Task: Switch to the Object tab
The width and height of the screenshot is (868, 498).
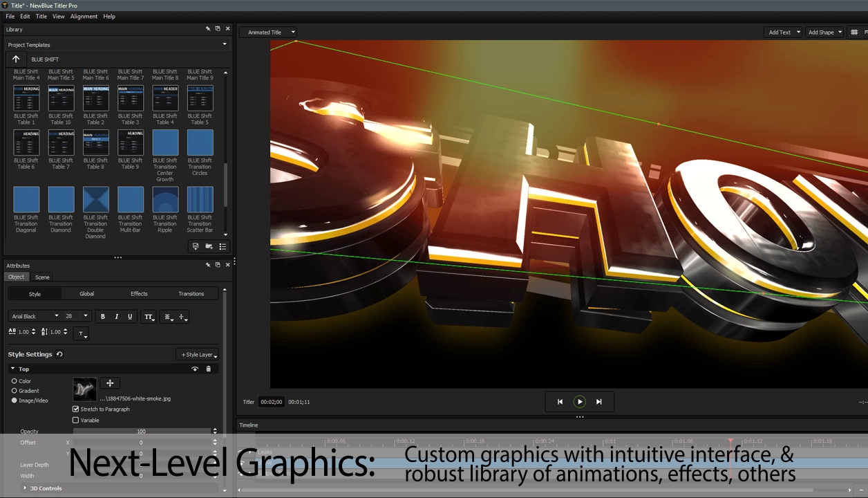Action: click(16, 277)
